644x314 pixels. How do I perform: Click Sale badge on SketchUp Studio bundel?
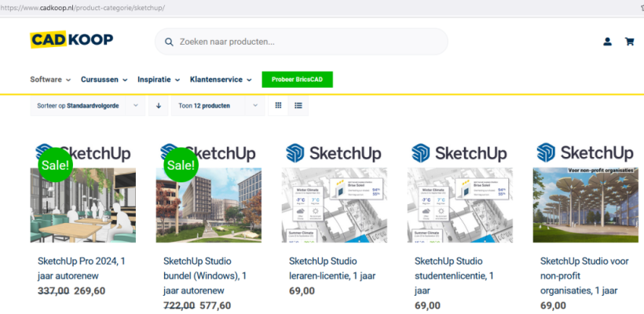coord(181,165)
